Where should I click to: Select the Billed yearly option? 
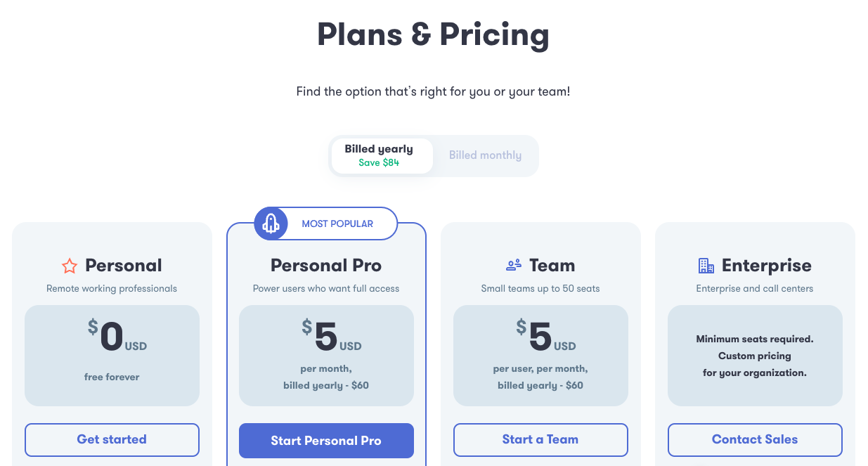click(379, 155)
